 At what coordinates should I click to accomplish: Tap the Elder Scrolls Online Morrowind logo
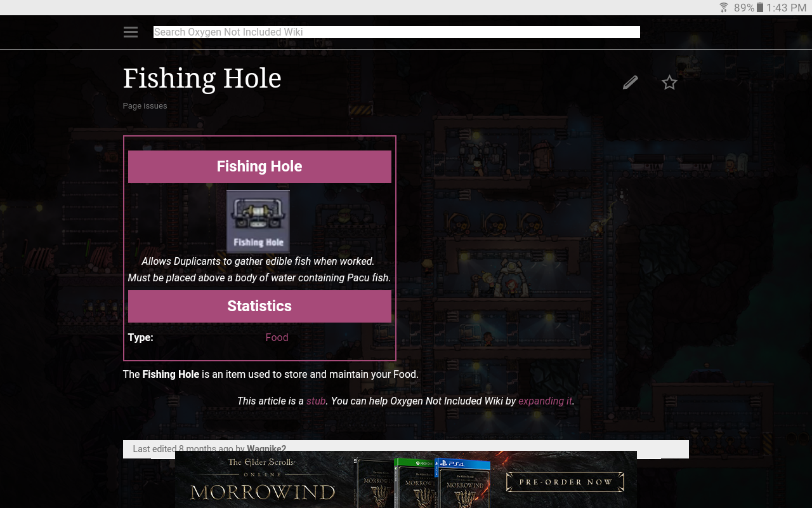[263, 479]
